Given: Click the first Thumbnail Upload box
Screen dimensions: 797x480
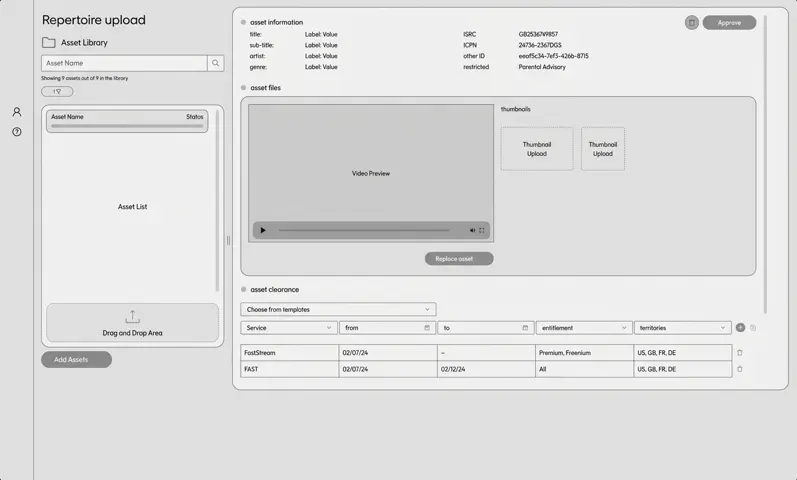Looking at the screenshot, I should [537, 149].
